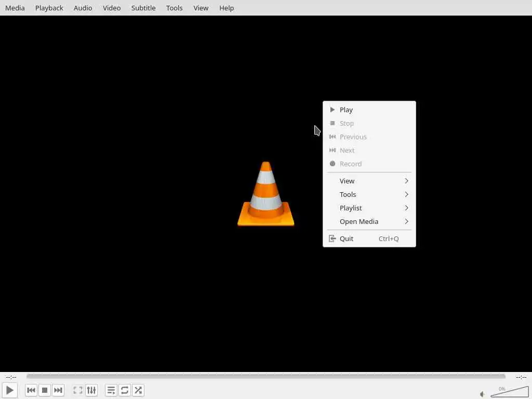Open the Video menu
The image size is (532, 399).
(x=112, y=8)
